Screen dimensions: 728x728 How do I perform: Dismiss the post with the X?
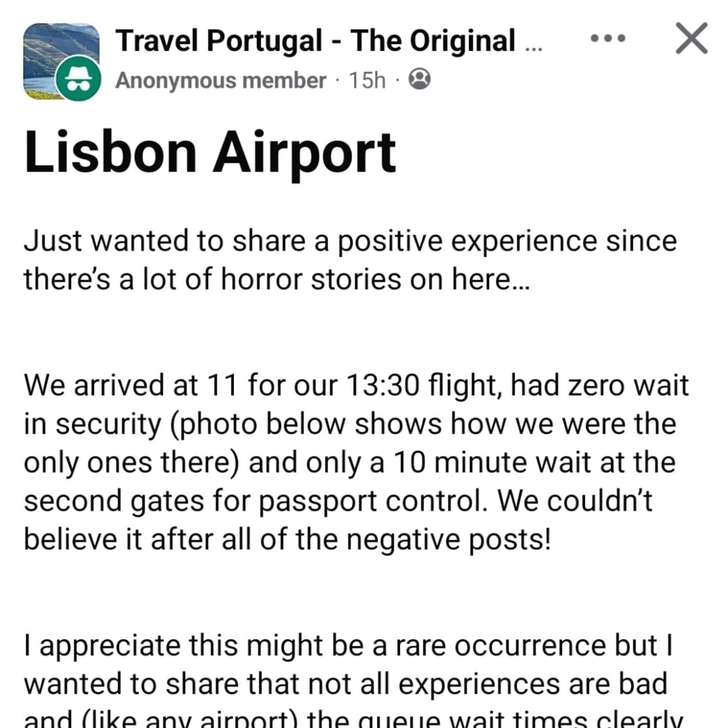(x=692, y=37)
